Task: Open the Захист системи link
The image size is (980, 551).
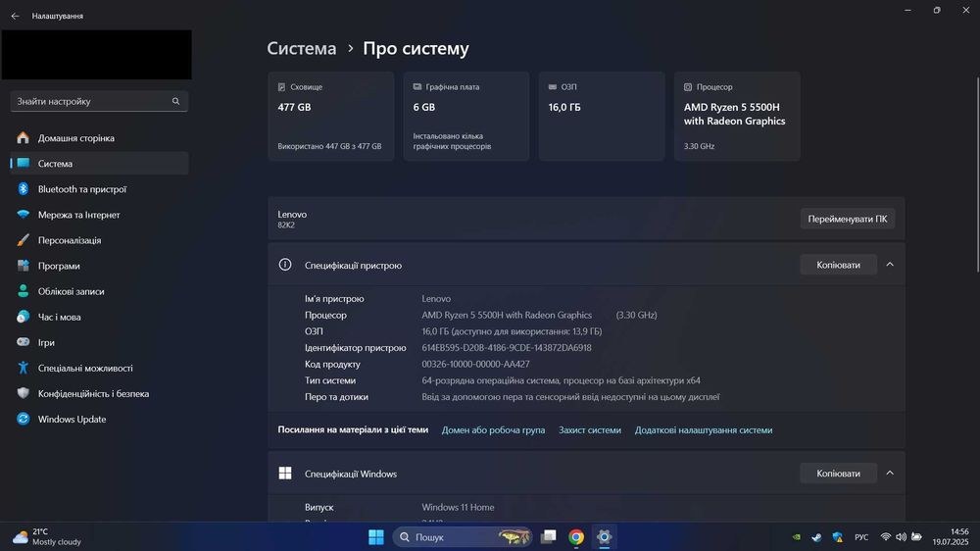Action: [x=590, y=429]
